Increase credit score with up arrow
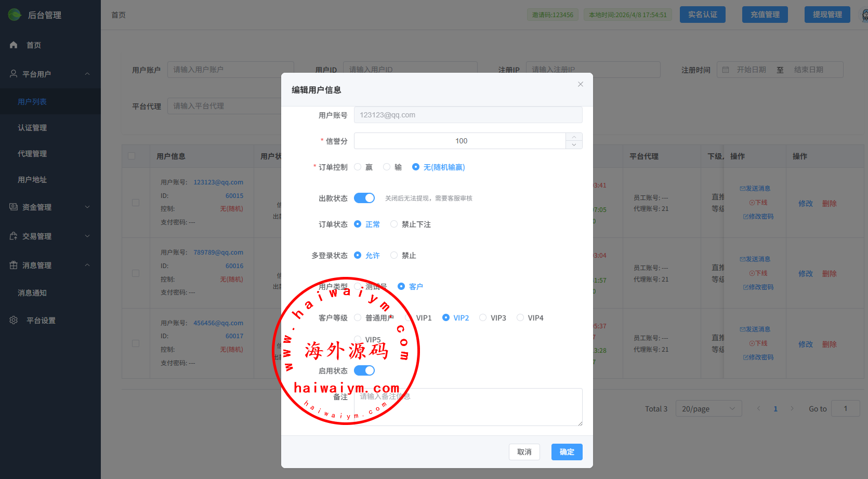868x479 pixels. click(574, 137)
